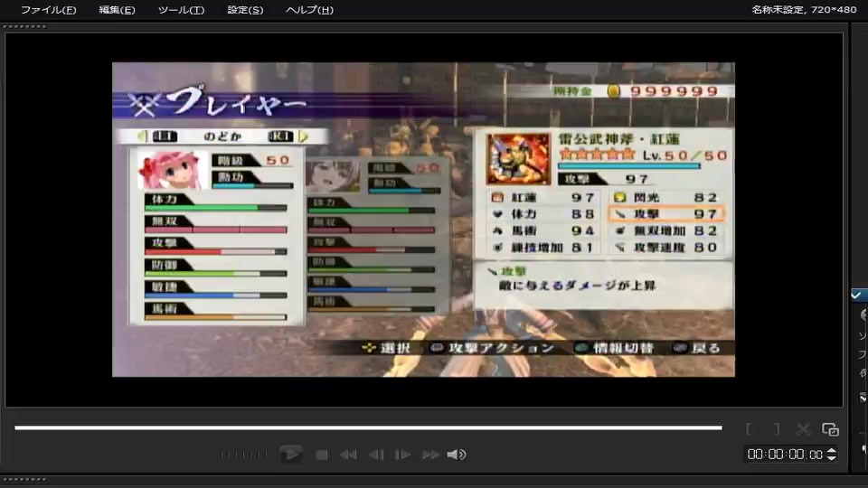868x488 pixels.
Task: Click the mark-in bracket icon
Action: (749, 429)
